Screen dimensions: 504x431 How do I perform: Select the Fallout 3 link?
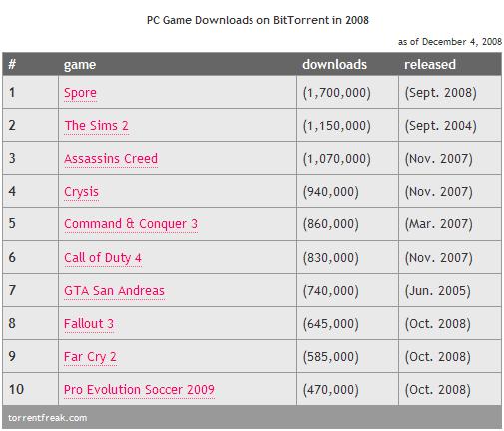coord(89,324)
